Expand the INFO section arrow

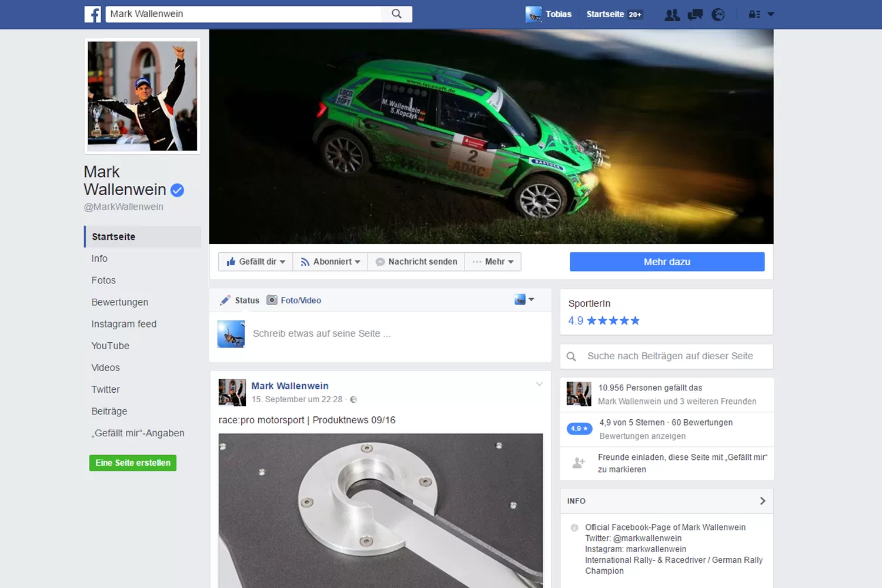click(x=763, y=501)
